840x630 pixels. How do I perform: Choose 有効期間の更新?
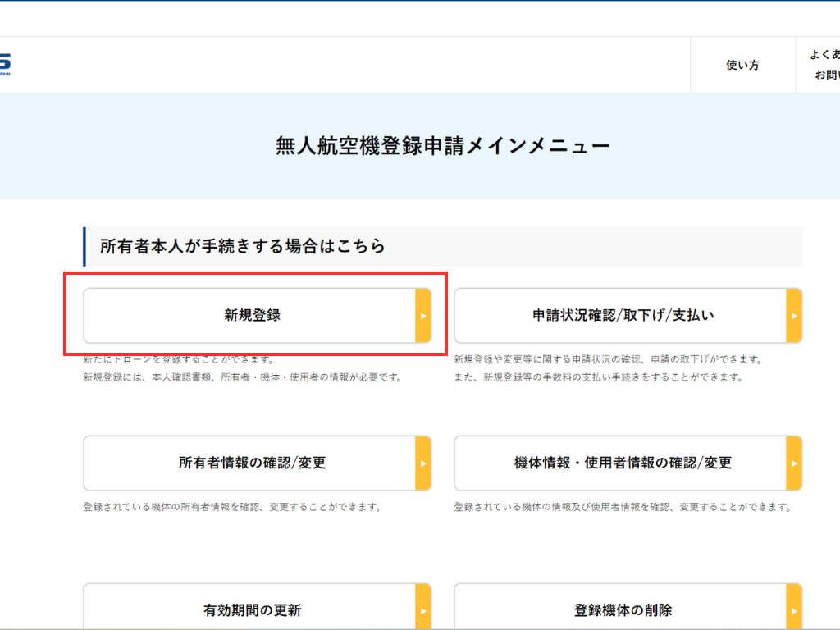(252, 609)
